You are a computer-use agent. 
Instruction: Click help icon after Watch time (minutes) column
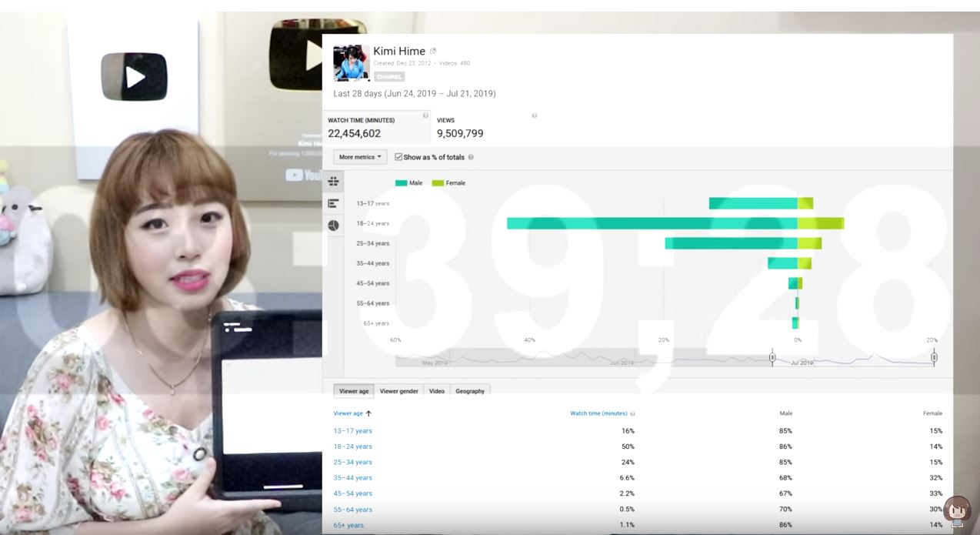click(x=632, y=414)
